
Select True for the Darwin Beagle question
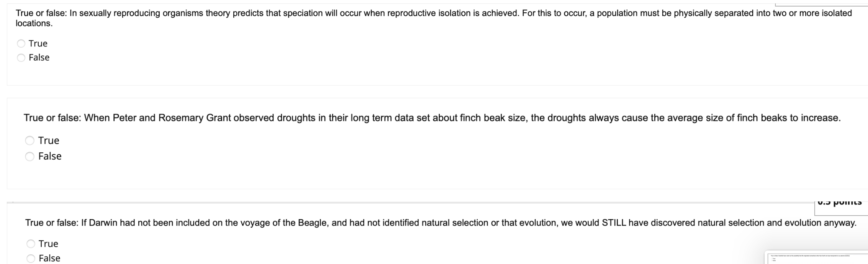[30, 243]
